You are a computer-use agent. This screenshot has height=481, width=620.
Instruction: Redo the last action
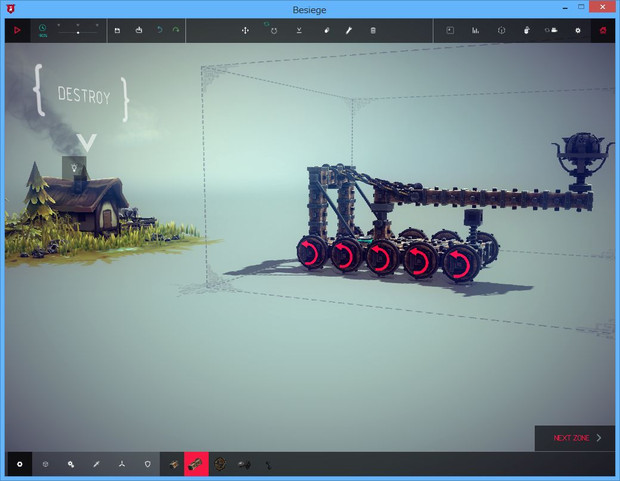pos(176,30)
